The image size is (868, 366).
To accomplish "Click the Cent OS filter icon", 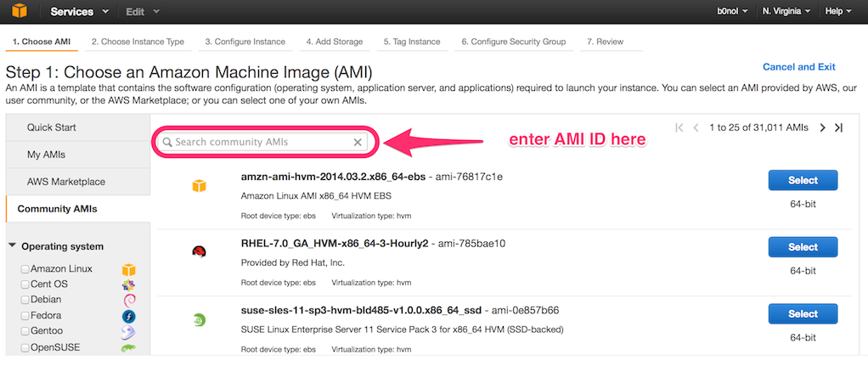I will point(128,285).
